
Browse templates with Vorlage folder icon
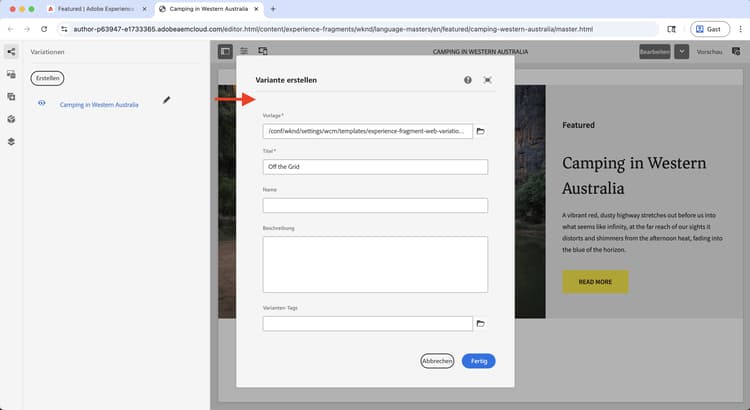pyautogui.click(x=481, y=131)
